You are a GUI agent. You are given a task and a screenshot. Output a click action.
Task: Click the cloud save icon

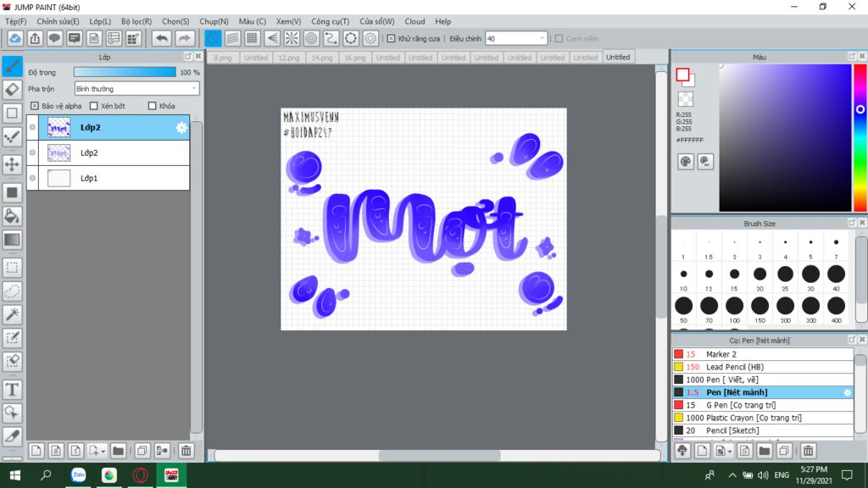click(x=15, y=38)
